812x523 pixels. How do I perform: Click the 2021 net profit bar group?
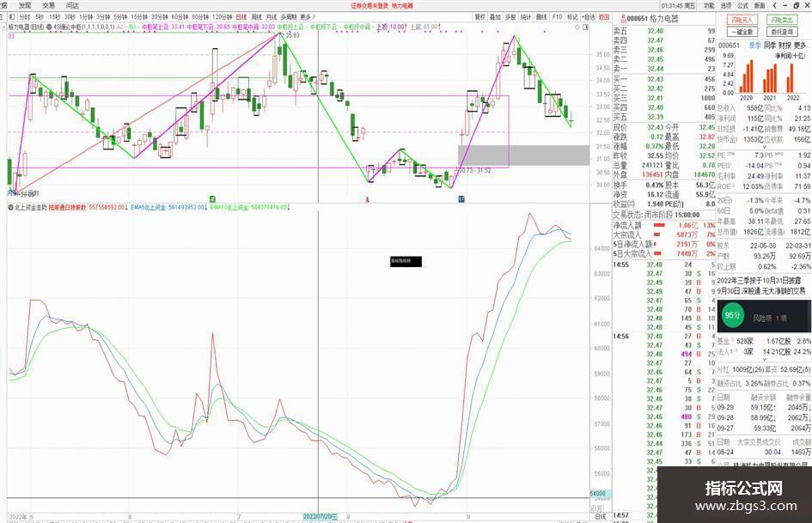coord(770,76)
